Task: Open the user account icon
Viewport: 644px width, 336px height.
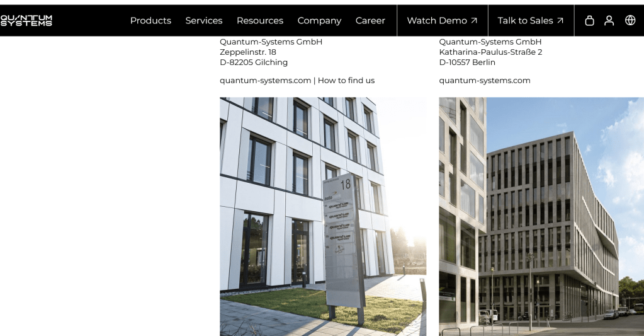Action: click(609, 21)
